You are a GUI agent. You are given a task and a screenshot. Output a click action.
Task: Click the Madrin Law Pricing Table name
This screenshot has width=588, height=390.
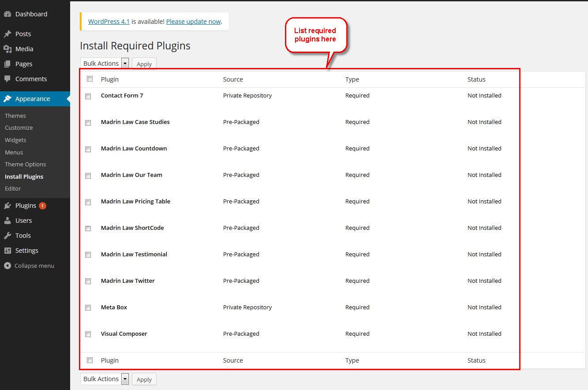(135, 201)
